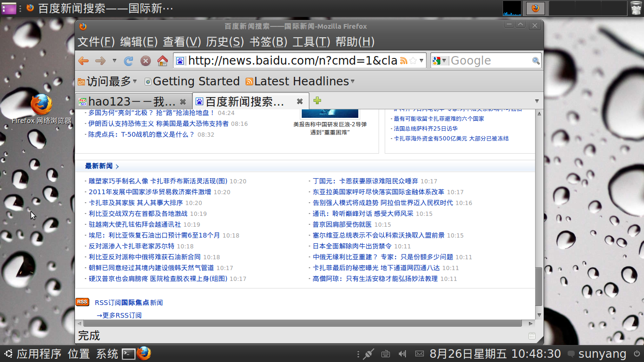Reload the page with the refresh icon
The height and width of the screenshot is (362, 644).
coord(129,61)
